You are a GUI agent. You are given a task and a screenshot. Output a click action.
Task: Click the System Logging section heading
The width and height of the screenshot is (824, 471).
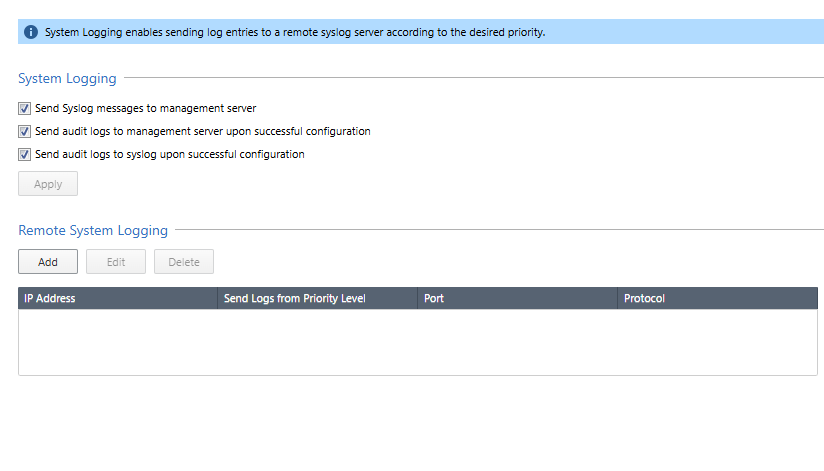(67, 78)
